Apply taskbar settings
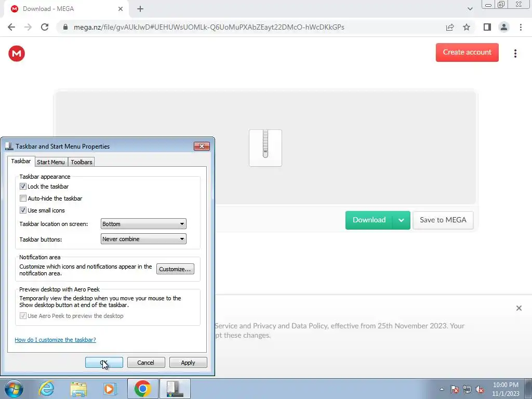 coord(188,362)
